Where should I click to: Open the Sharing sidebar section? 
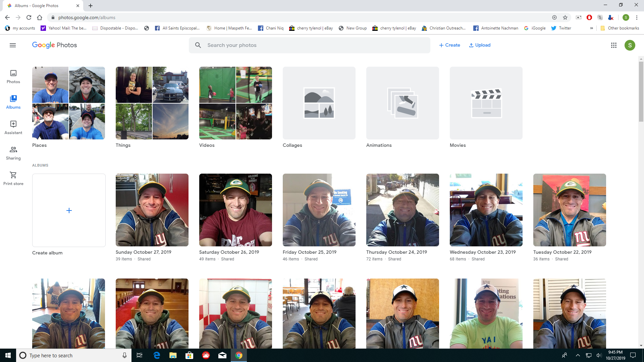point(13,153)
